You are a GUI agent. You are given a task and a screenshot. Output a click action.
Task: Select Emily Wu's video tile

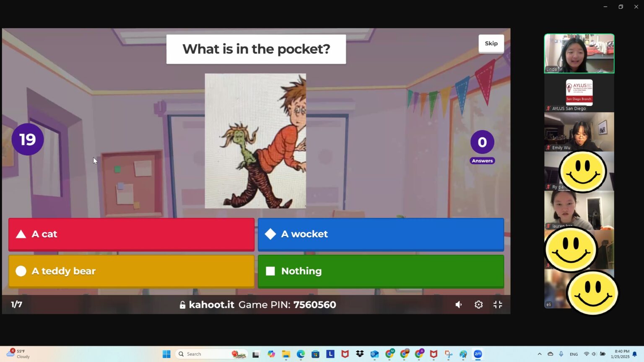(579, 132)
